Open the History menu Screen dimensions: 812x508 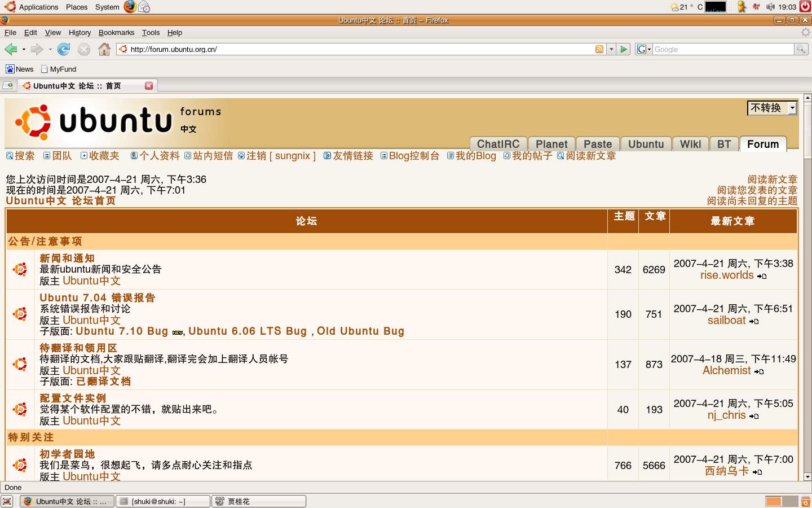tap(80, 33)
